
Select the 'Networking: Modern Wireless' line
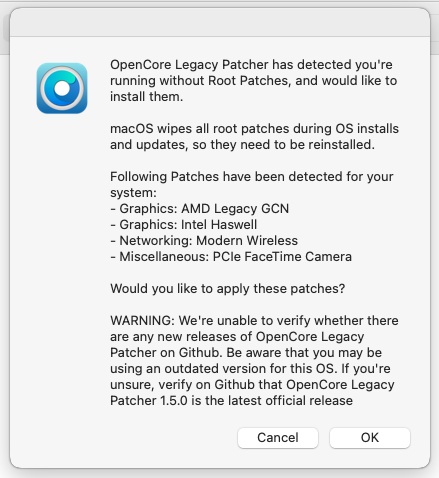[204, 240]
